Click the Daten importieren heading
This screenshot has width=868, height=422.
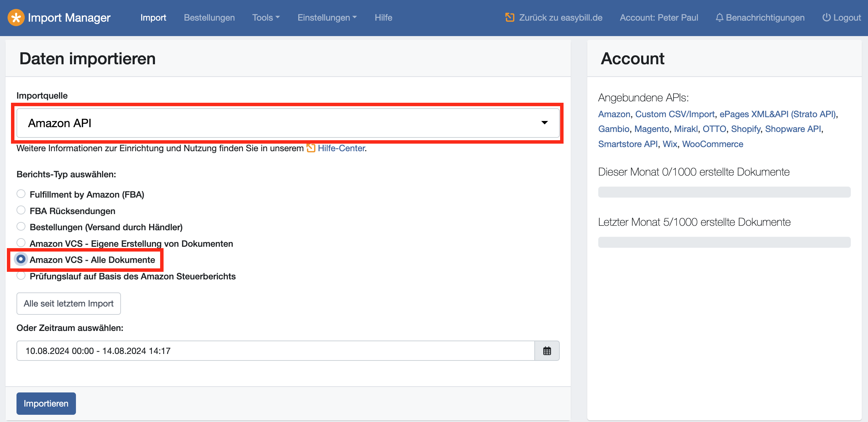[x=87, y=58]
